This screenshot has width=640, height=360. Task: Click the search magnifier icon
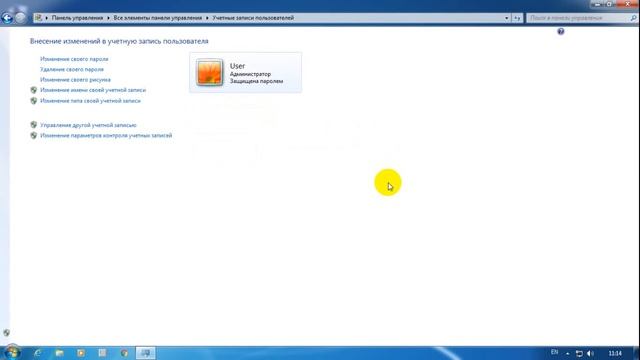pyautogui.click(x=633, y=18)
